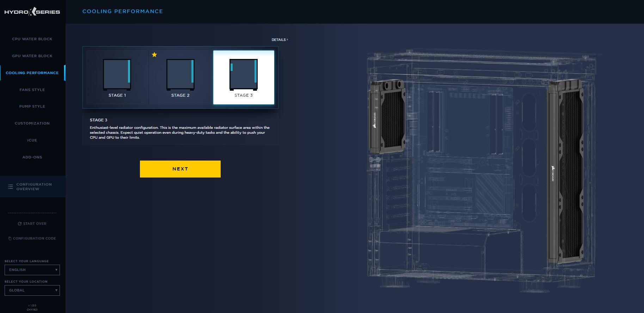
Task: Select the Stage 1 radiator configuration
Action: pyautogui.click(x=117, y=77)
